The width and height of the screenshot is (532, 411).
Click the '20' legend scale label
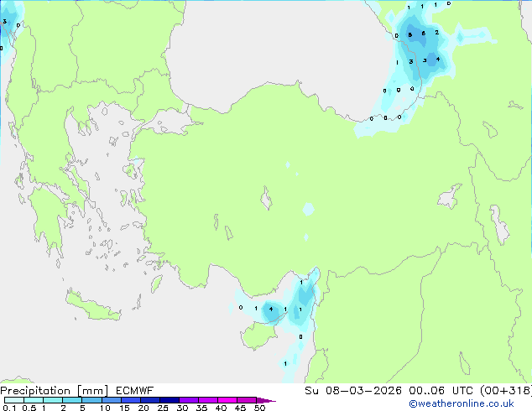[143, 408]
